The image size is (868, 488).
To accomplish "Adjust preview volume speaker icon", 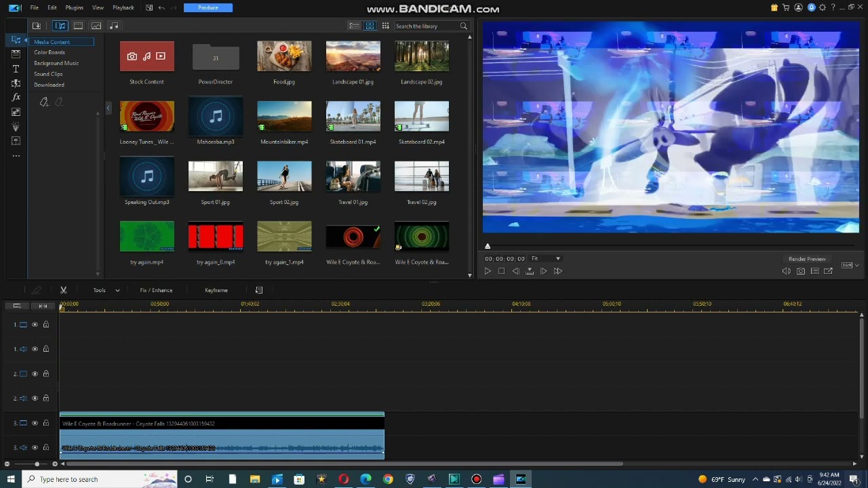I will 787,271.
